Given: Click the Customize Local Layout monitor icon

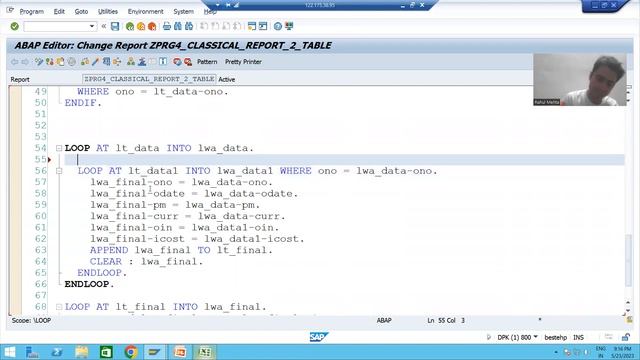Looking at the screenshot, I should click(x=289, y=27).
